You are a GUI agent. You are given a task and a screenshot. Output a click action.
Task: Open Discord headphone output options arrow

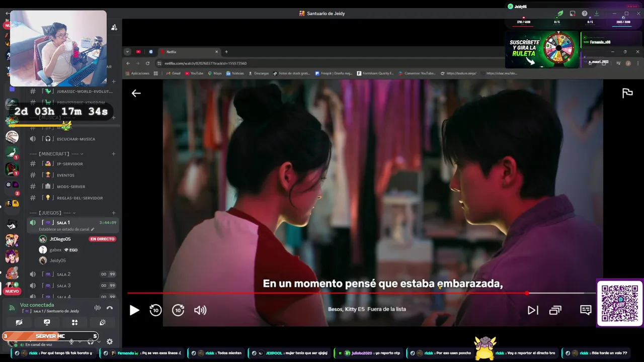[99, 342]
